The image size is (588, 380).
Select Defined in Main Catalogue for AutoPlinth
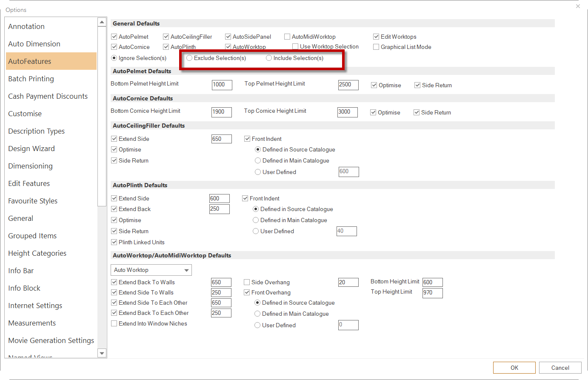point(256,220)
